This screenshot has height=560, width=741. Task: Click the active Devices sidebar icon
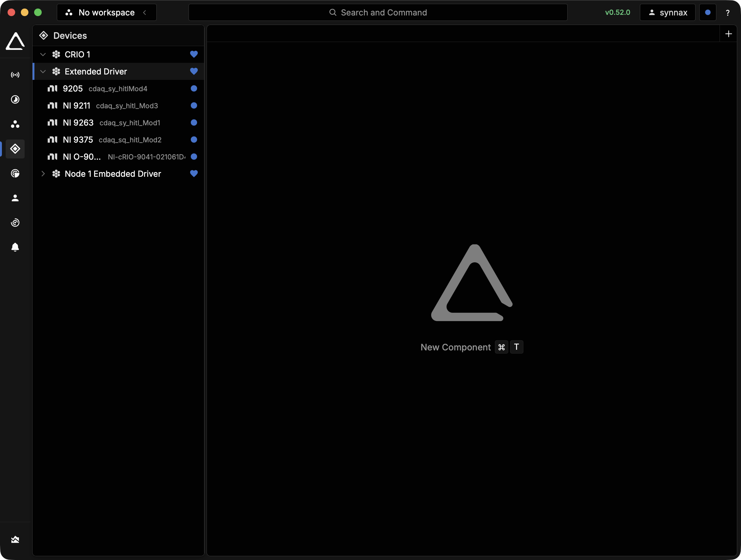(15, 149)
